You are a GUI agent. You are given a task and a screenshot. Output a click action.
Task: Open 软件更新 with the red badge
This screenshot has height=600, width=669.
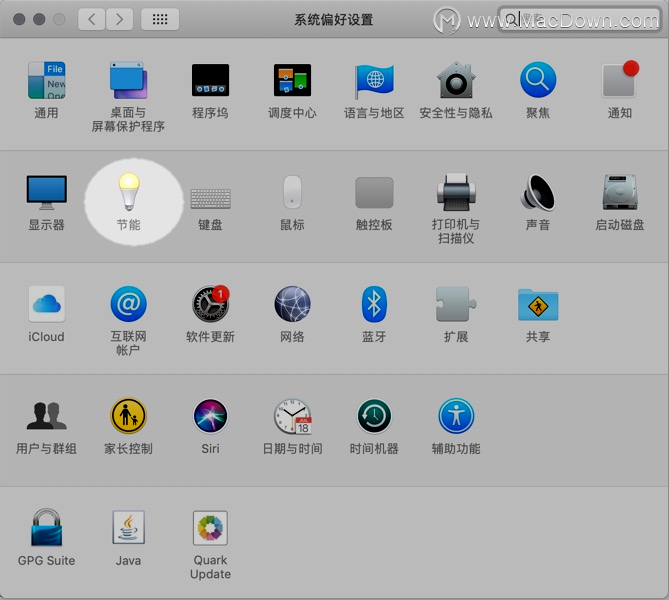[210, 303]
